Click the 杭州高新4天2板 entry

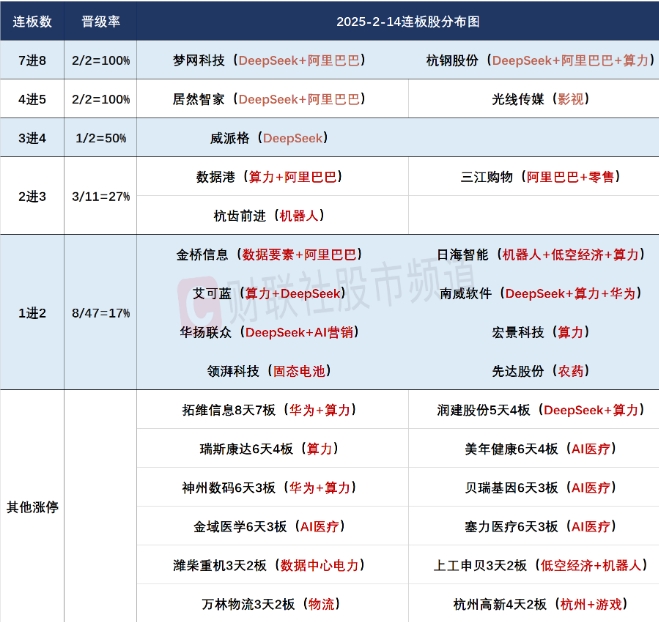click(x=540, y=604)
